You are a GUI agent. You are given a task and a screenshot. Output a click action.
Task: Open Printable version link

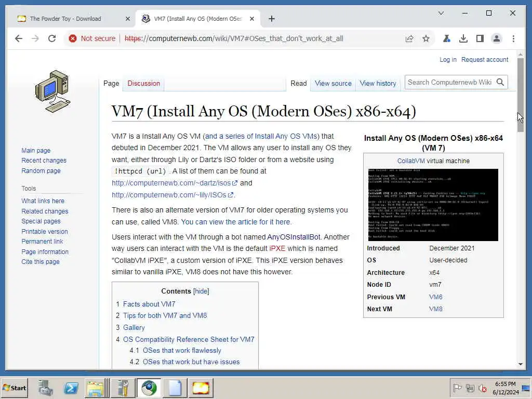click(x=45, y=231)
